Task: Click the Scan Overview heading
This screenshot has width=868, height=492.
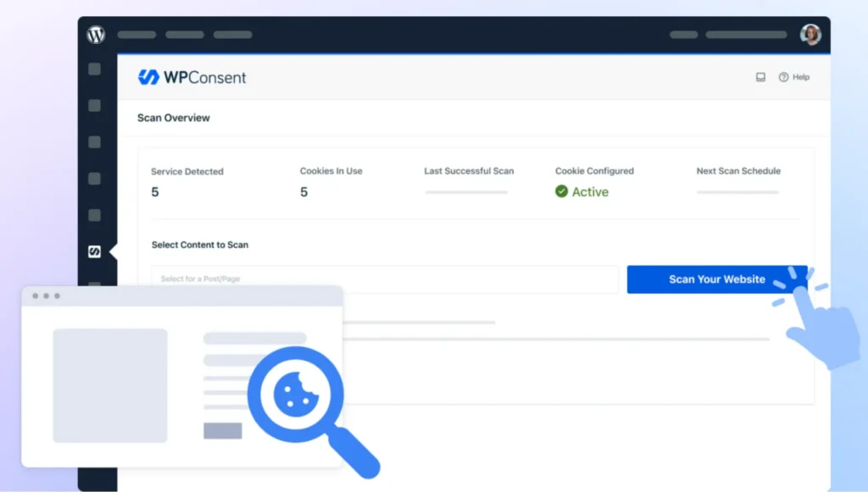Action: coord(174,118)
